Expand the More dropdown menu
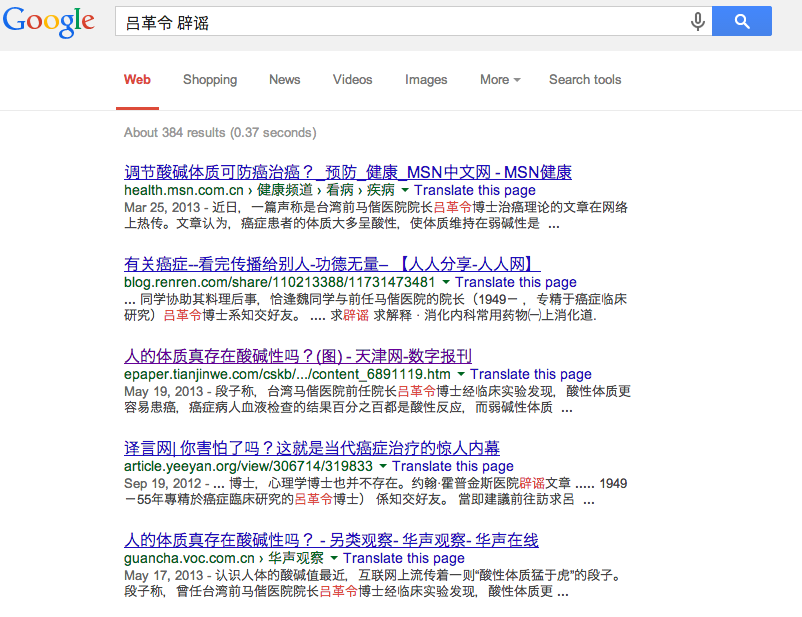Image resolution: width=802 pixels, height=617 pixels. pos(500,80)
